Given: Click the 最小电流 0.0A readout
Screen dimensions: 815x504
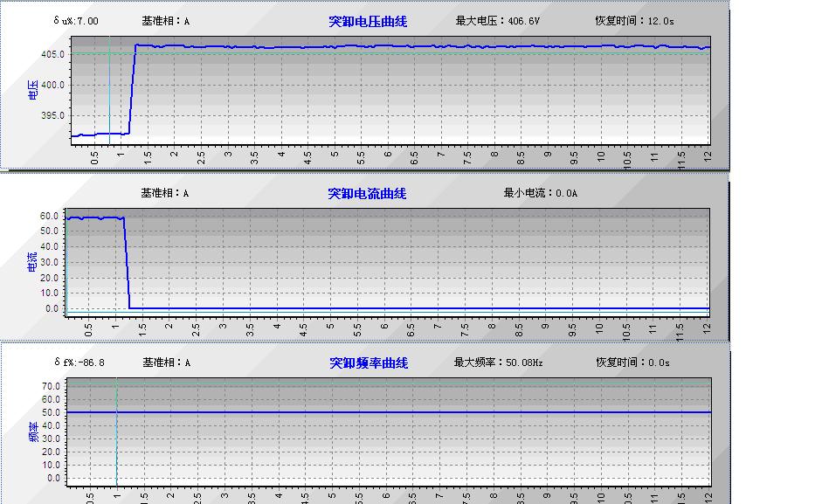Looking at the screenshot, I should pyautogui.click(x=541, y=193).
